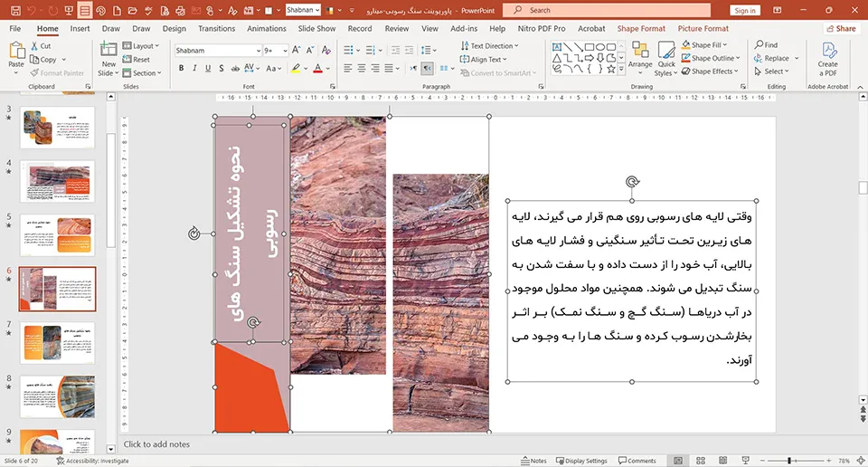This screenshot has width=868, height=467.
Task: Toggle the Notes pane
Action: pos(533,461)
